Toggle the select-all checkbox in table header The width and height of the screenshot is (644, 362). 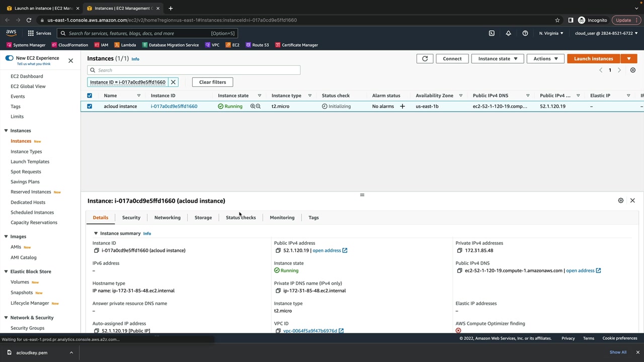(90, 96)
